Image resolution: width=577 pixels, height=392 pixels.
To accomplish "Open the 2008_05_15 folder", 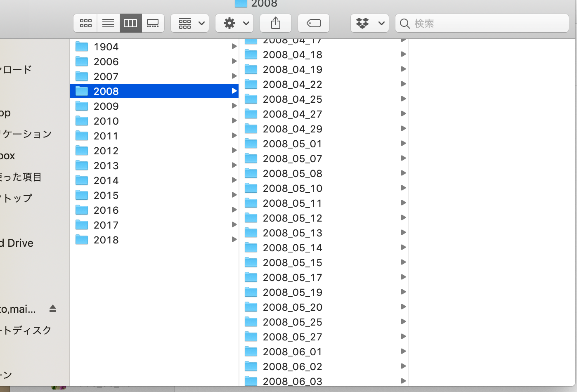I will 324,262.
